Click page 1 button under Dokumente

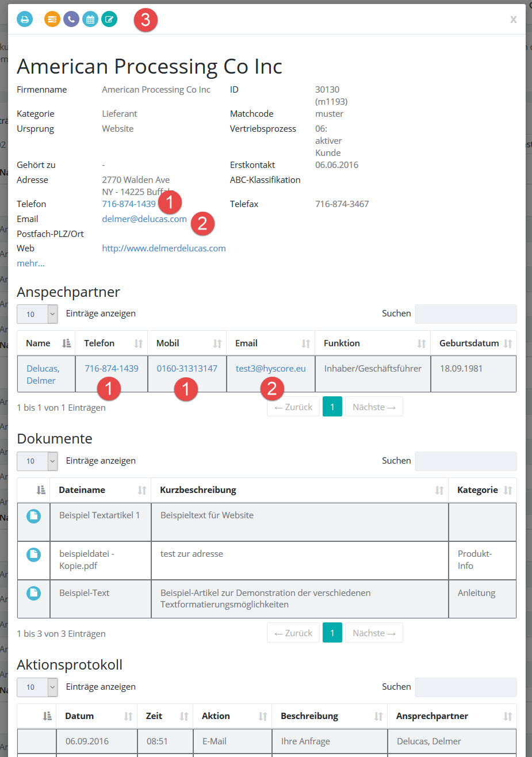pos(332,633)
